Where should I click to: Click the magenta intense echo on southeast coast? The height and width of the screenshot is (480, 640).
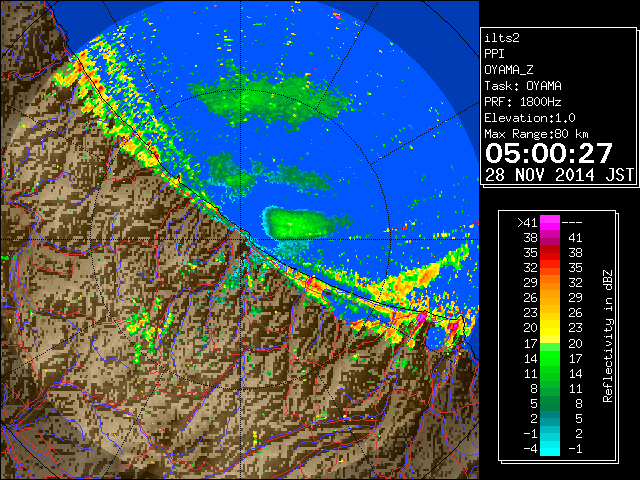click(x=421, y=318)
